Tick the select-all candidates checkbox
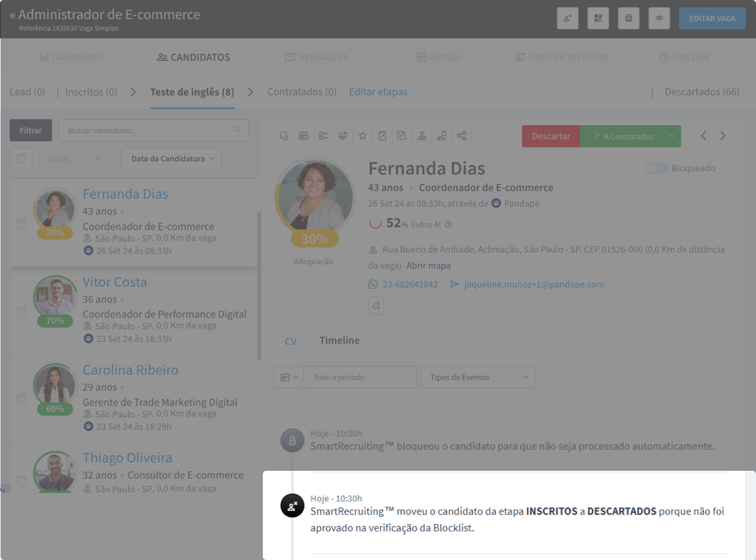Viewport: 756px width, 560px height. click(21, 159)
